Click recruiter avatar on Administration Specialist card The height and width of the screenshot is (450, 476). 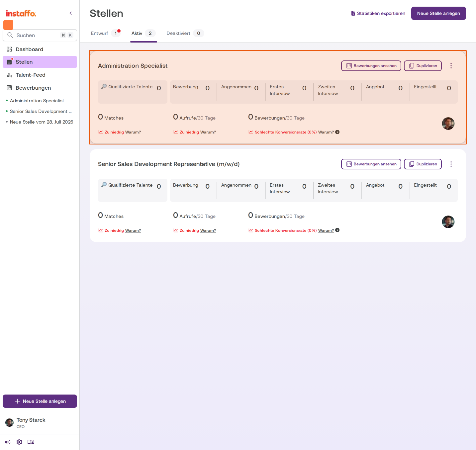pos(448,124)
